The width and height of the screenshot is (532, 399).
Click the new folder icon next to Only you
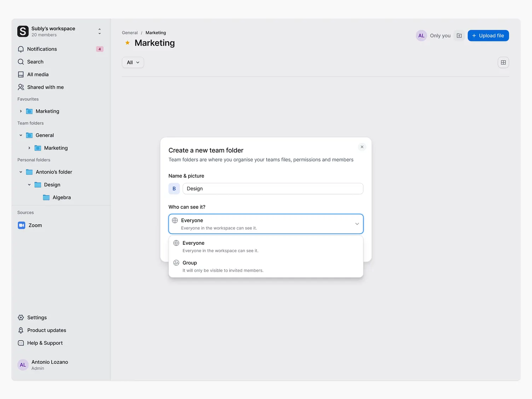[459, 35]
